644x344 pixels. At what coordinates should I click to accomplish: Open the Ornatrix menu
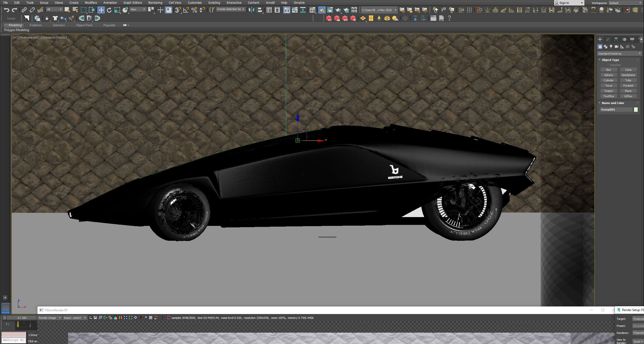pos(299,3)
